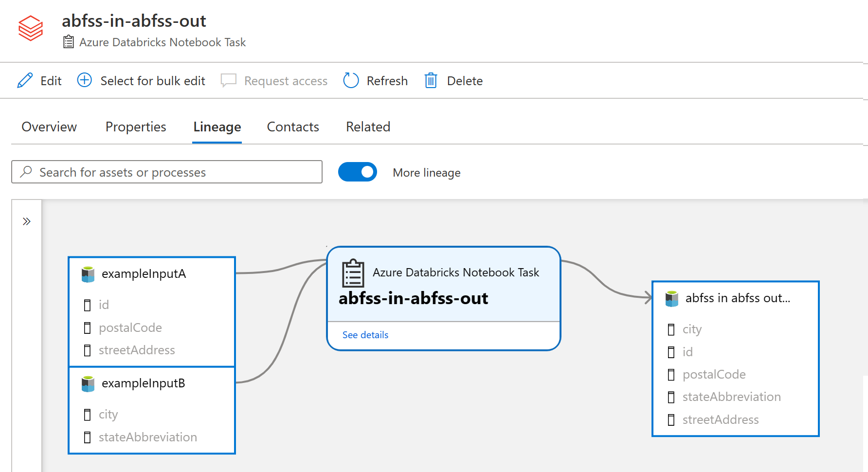Click the id column in exampleInputA

click(x=104, y=305)
